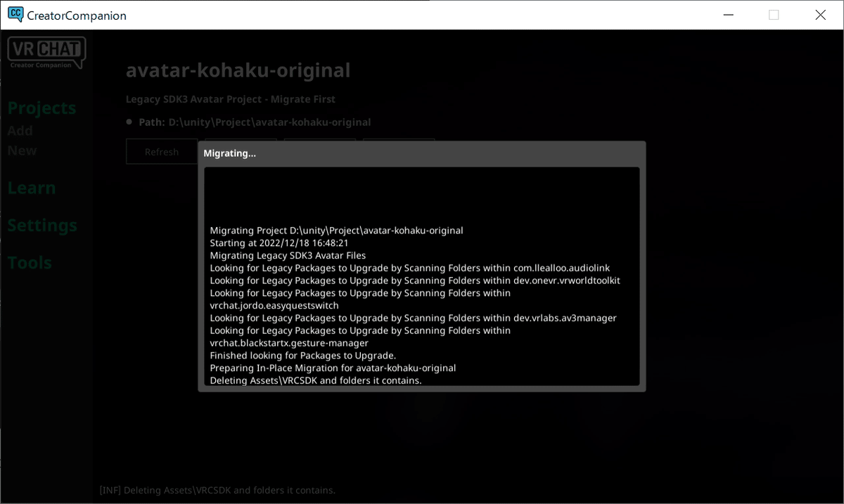Click the VRChat Creator Companion logo

[x=46, y=53]
